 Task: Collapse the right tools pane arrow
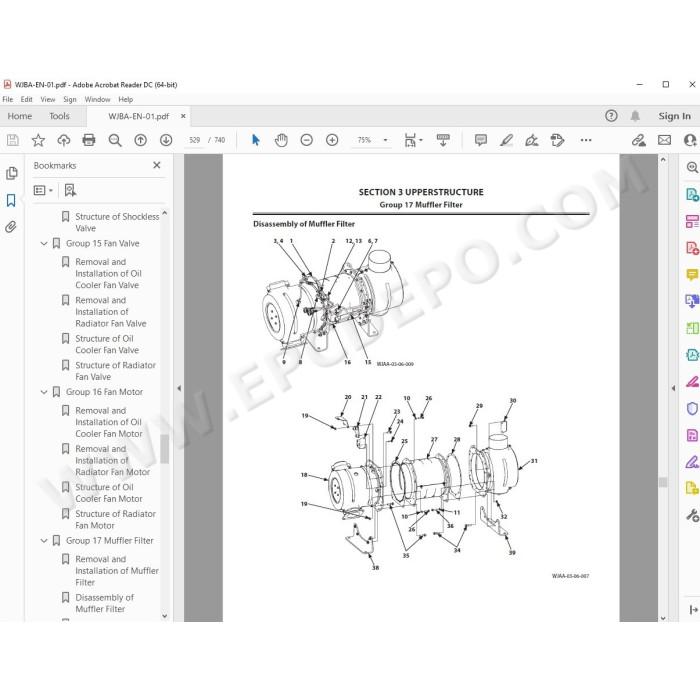click(673, 388)
